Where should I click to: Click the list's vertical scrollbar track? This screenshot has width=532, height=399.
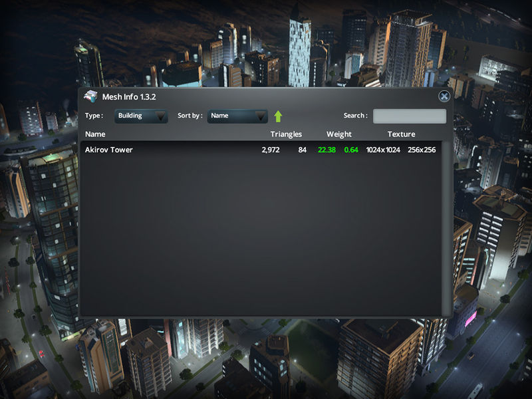(446, 226)
